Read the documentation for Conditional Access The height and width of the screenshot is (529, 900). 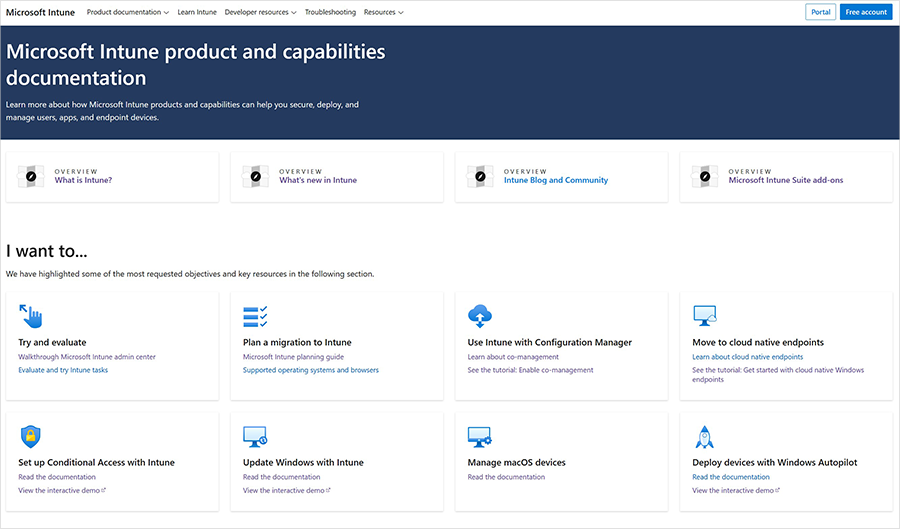click(57, 477)
